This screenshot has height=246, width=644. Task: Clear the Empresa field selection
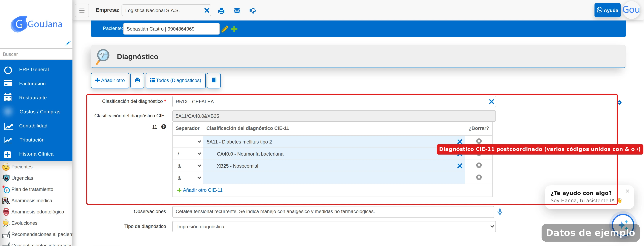pos(206,10)
